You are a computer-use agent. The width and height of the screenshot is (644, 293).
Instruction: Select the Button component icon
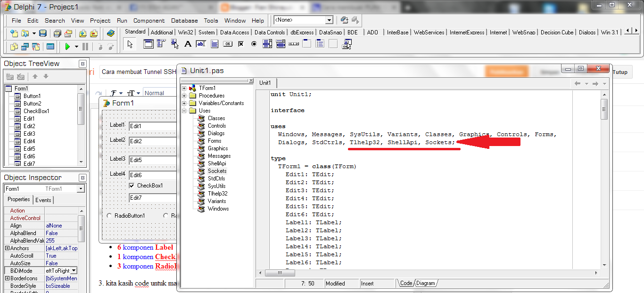pyautogui.click(x=228, y=44)
